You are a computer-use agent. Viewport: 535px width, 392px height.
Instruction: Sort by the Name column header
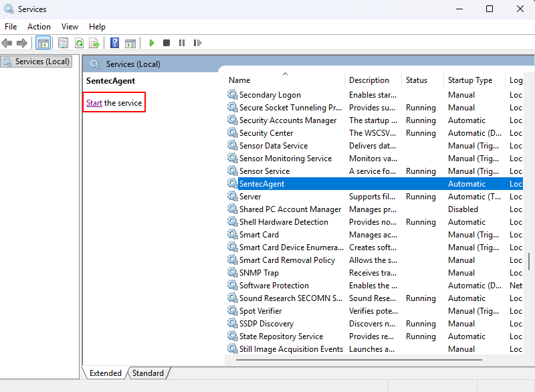(x=286, y=80)
